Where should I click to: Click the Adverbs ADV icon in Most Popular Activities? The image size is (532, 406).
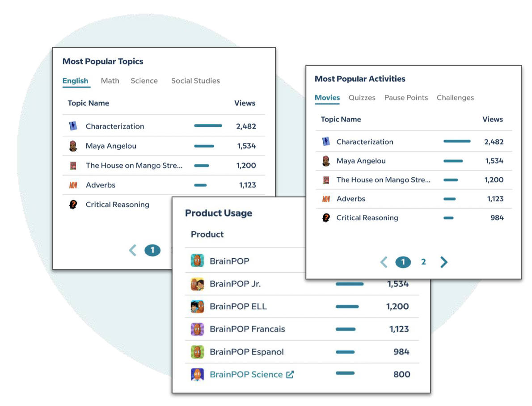pyautogui.click(x=326, y=199)
